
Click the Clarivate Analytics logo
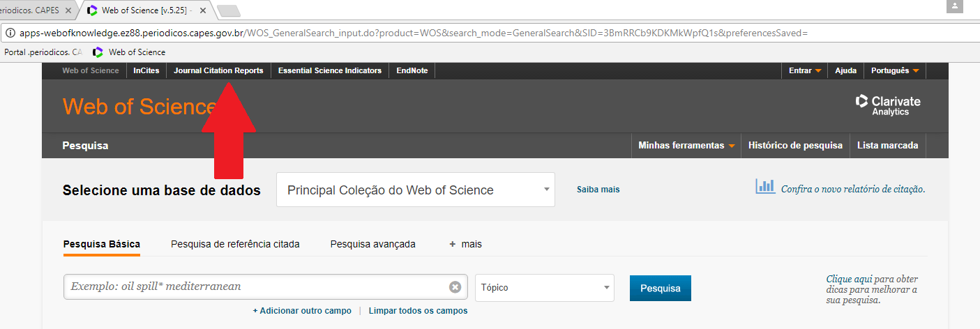coord(888,105)
